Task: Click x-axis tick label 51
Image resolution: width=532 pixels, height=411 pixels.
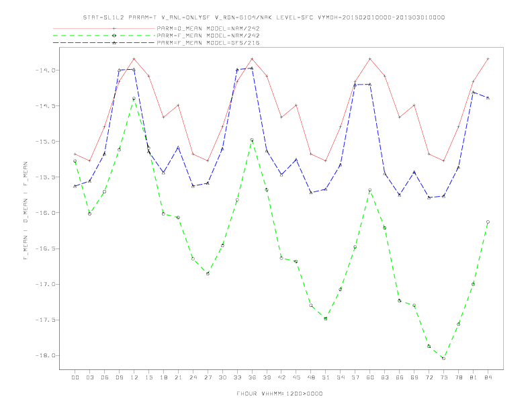Action: [326, 377]
